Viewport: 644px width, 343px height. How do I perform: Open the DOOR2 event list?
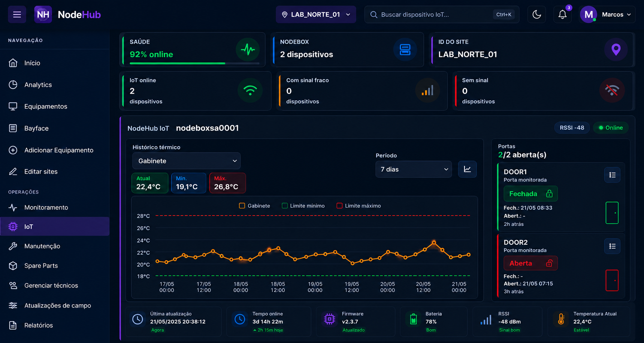click(x=612, y=246)
